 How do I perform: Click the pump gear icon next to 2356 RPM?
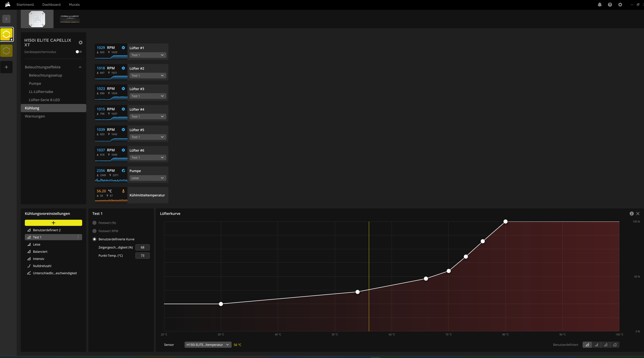(x=123, y=171)
